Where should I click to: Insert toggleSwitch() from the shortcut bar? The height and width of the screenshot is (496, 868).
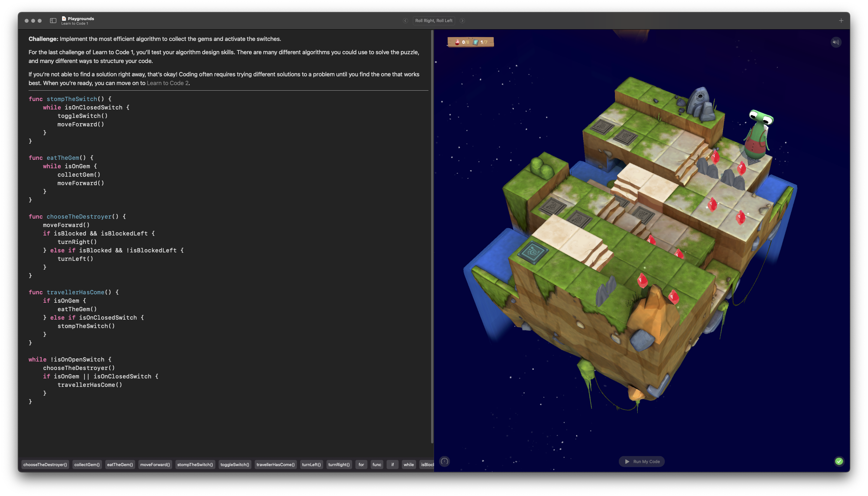[x=235, y=464]
